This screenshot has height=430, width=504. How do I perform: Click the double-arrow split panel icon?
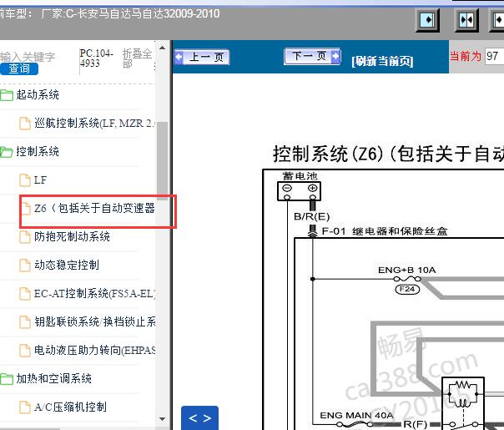(x=466, y=20)
